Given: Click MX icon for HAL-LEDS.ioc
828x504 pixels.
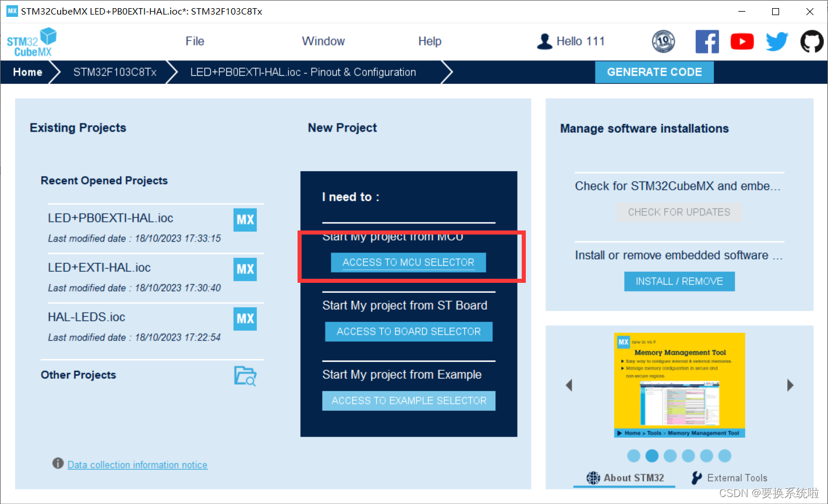Looking at the screenshot, I should (245, 319).
